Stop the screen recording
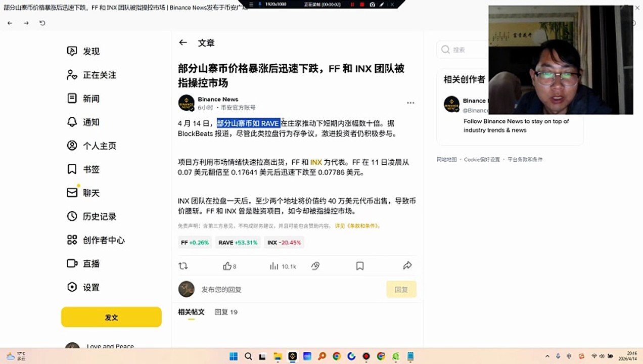The height and width of the screenshot is (364, 643). (362, 4)
